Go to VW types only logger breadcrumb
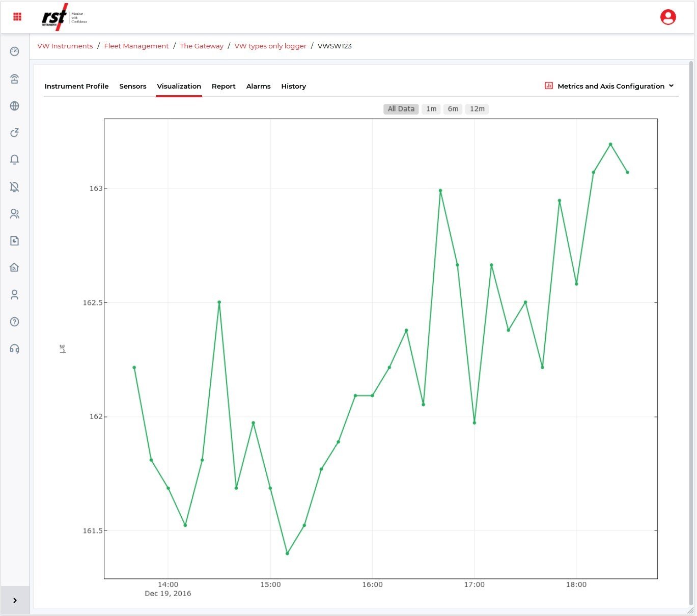 [x=270, y=46]
